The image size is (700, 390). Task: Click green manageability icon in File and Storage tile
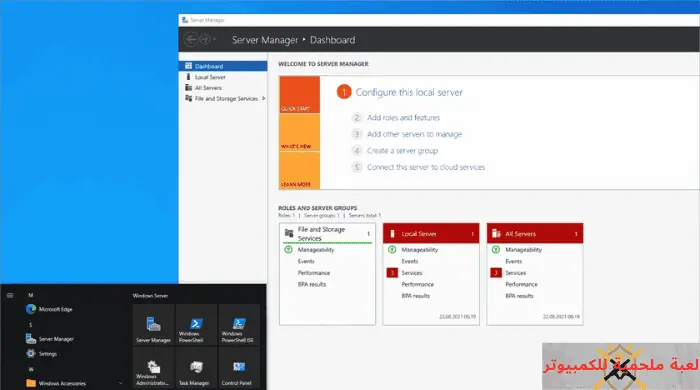tap(288, 249)
